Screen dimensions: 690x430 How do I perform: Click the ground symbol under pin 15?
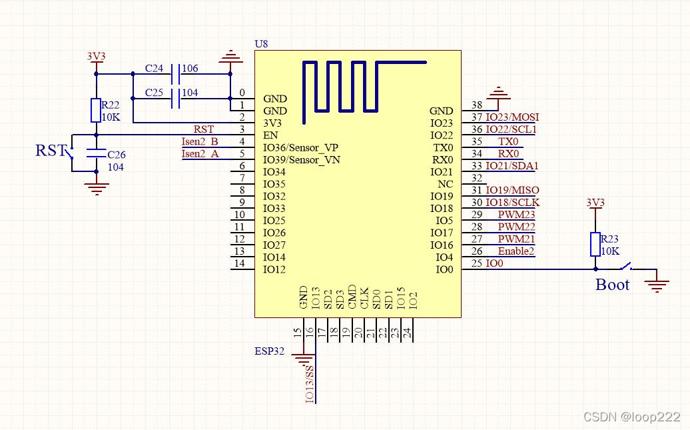(303, 359)
